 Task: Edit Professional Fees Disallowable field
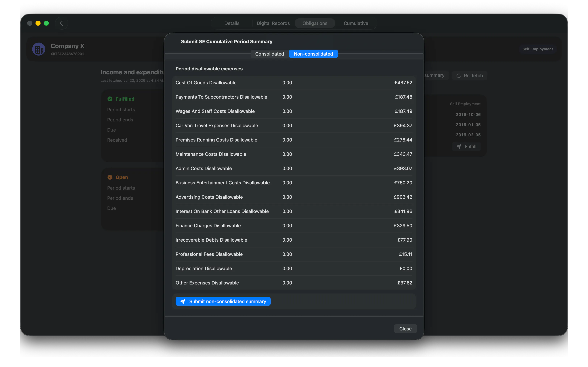coord(287,254)
